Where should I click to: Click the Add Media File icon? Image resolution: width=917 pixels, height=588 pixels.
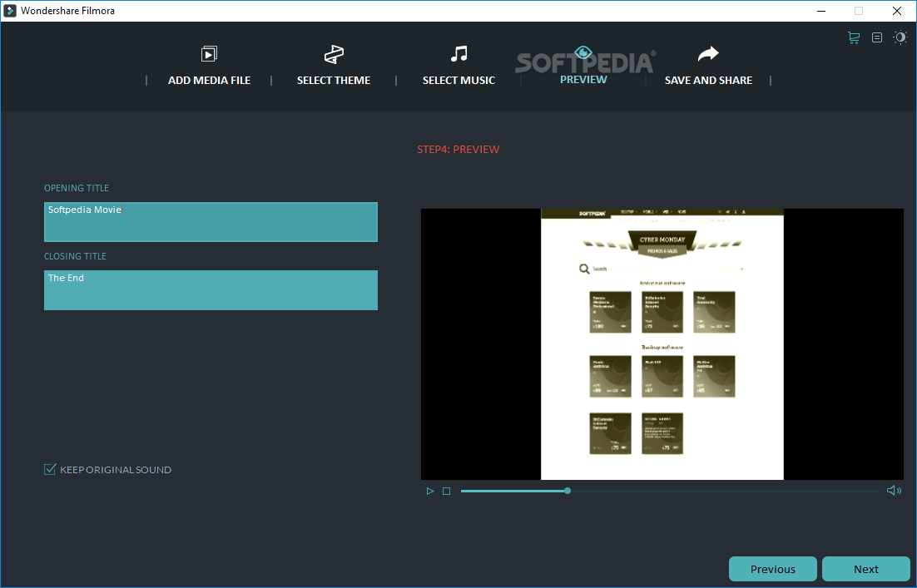coord(209,54)
